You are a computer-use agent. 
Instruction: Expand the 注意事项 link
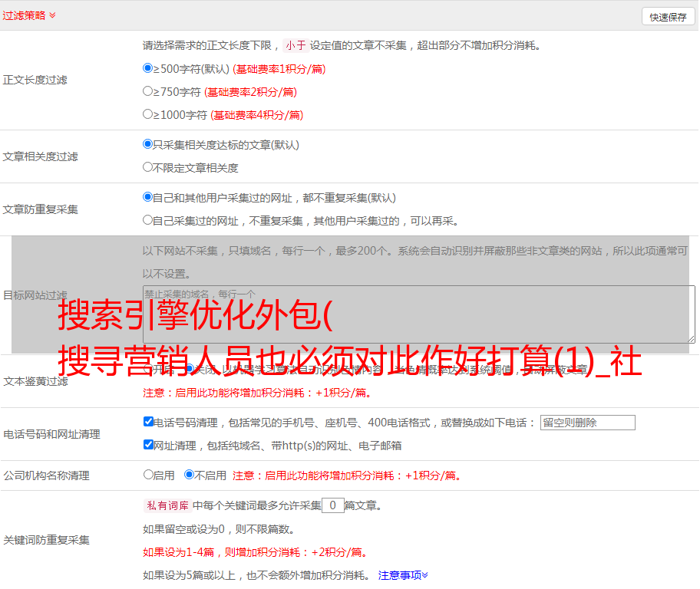click(403, 576)
